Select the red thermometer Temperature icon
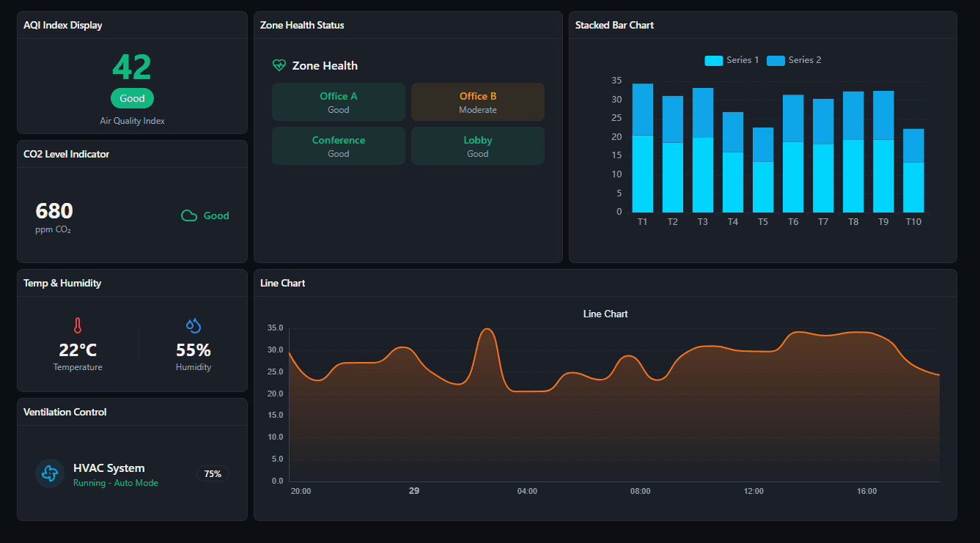This screenshot has height=543, width=980. [x=78, y=325]
